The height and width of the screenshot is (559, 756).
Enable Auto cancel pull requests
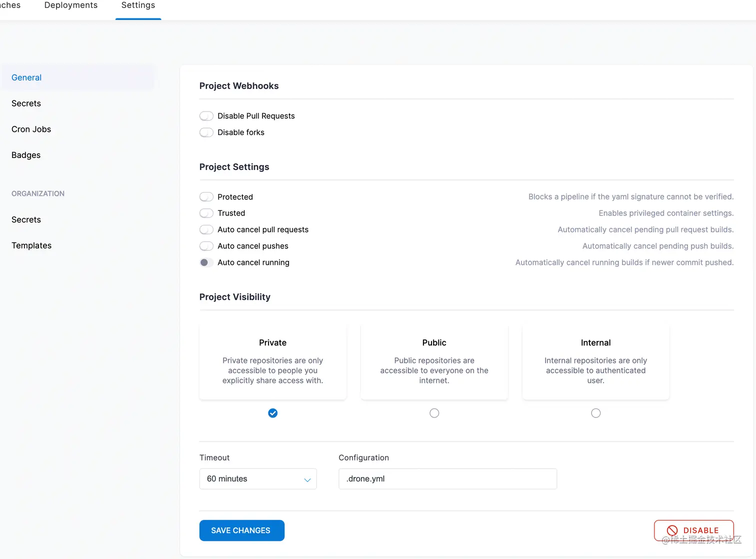[206, 229]
